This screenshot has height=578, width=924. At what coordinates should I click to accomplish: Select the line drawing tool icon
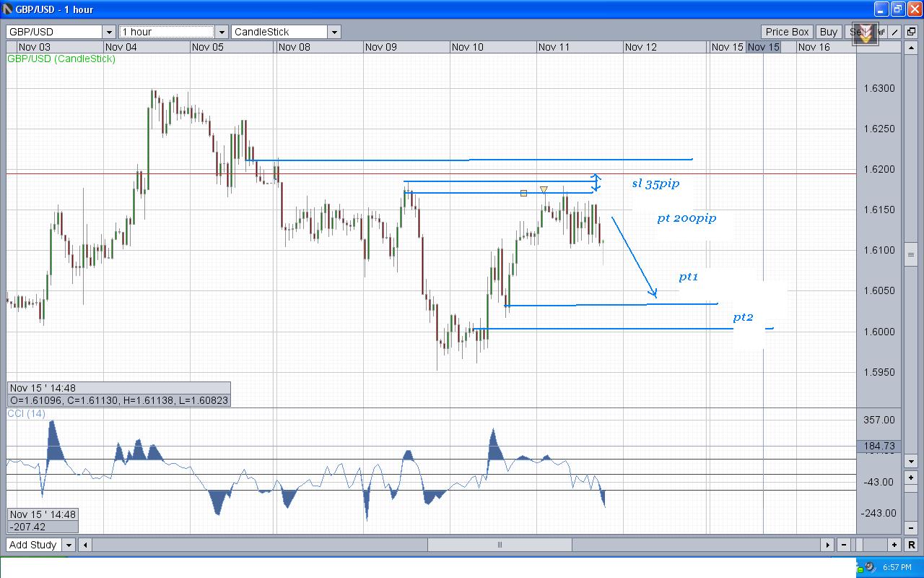click(895, 32)
